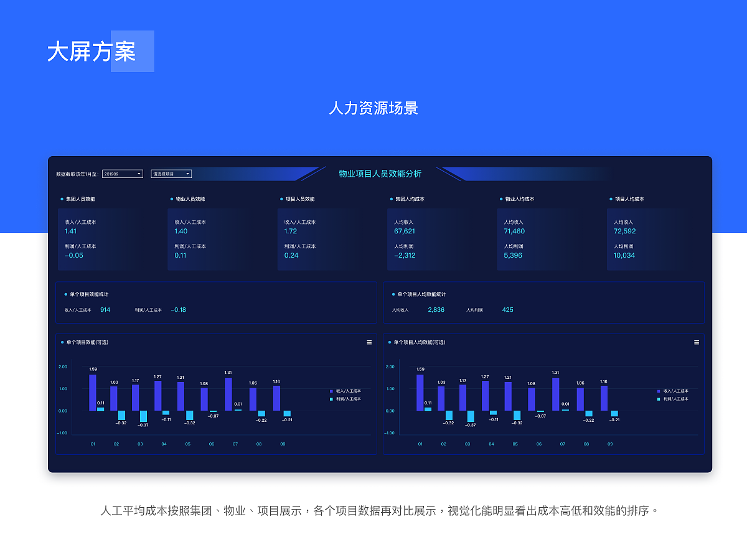
Task: Select the 物业人员效能 card heading
Action: pos(190,199)
